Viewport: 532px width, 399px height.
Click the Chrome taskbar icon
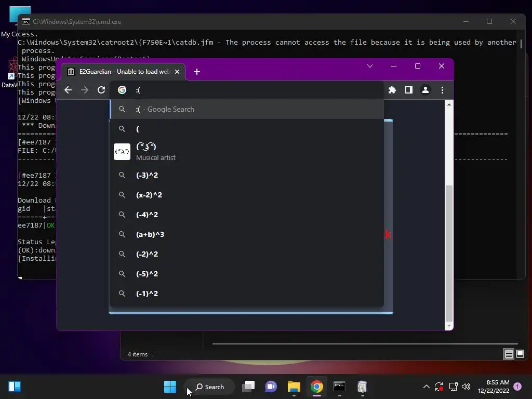click(316, 387)
